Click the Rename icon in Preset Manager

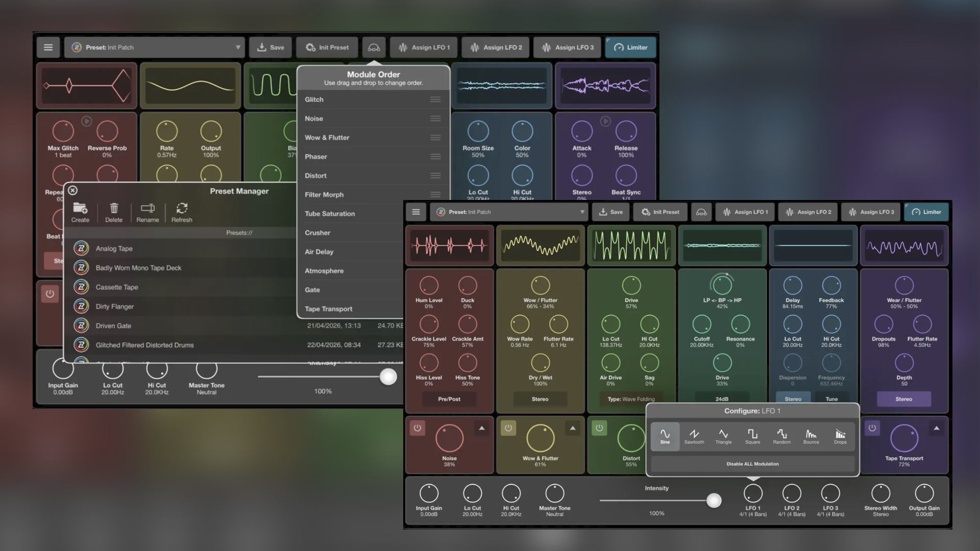click(148, 212)
